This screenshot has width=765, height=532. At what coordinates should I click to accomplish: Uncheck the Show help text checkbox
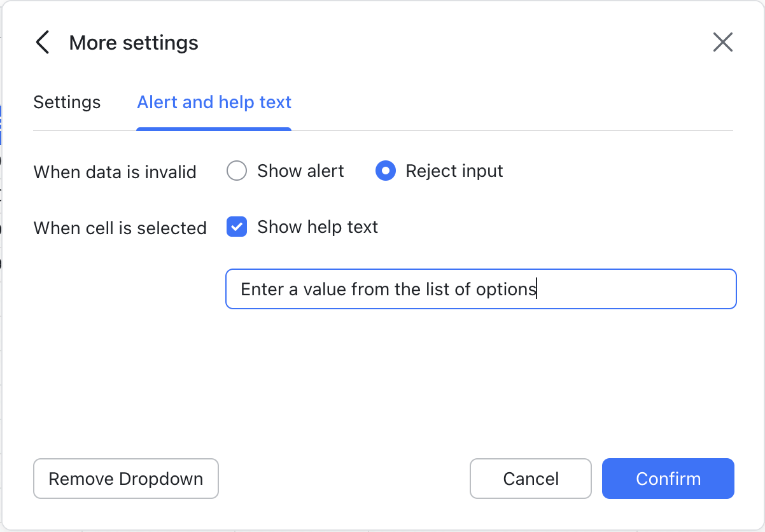coord(237,227)
